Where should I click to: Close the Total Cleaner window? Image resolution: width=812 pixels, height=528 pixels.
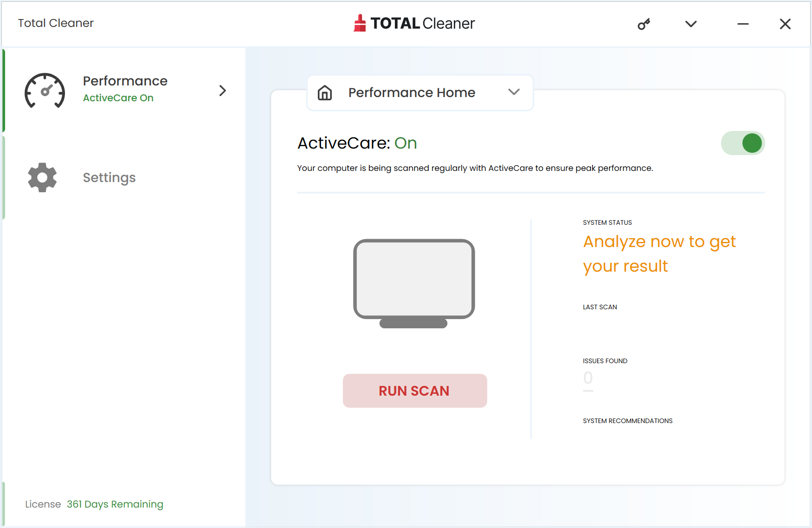(x=785, y=24)
